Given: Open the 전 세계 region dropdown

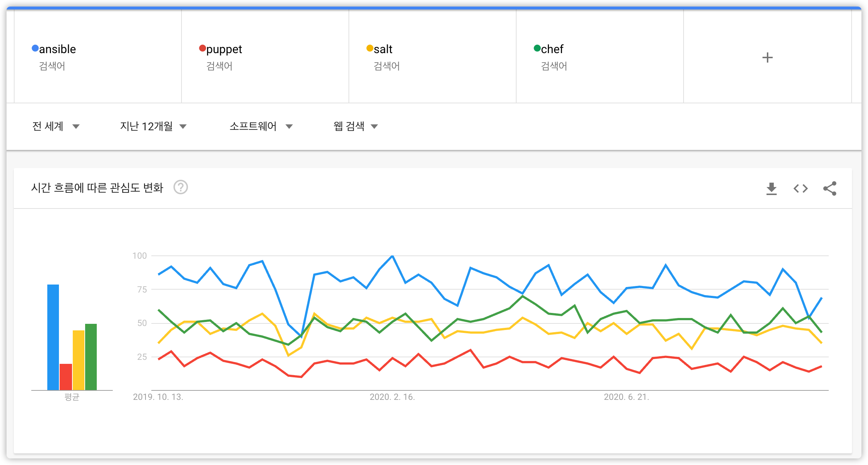Looking at the screenshot, I should pos(56,126).
